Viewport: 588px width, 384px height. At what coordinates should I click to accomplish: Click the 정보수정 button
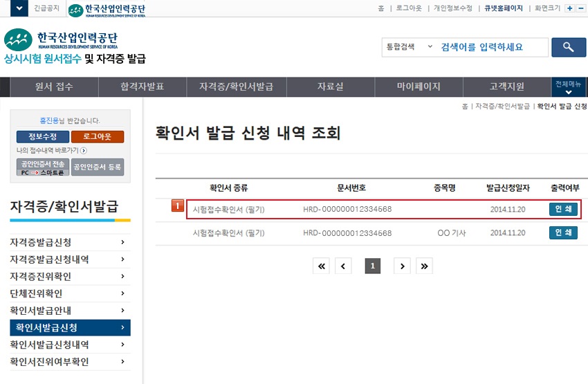pos(42,136)
